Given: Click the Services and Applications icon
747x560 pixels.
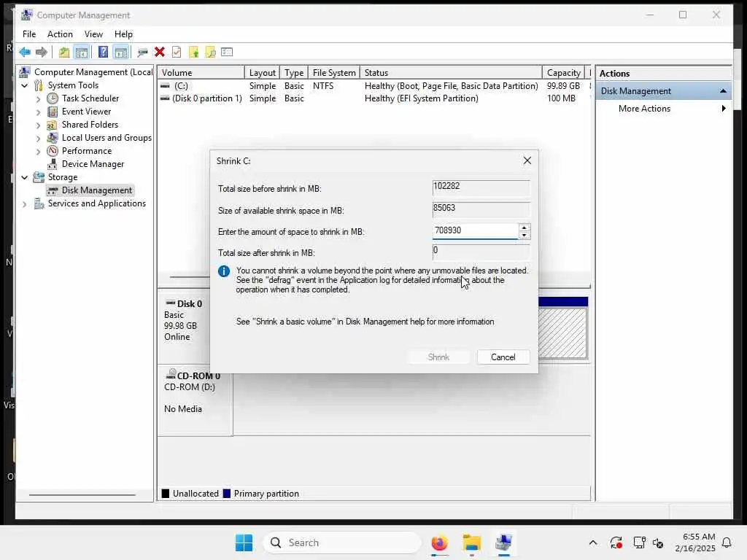Looking at the screenshot, I should [x=39, y=204].
